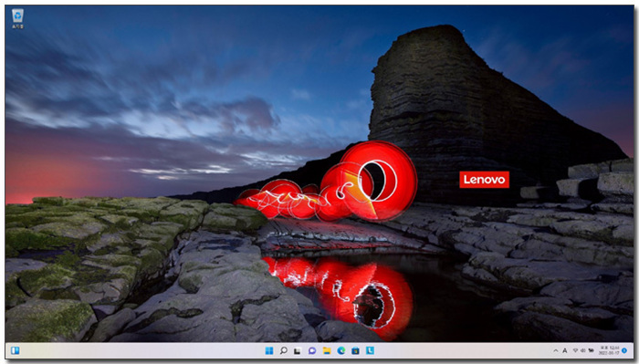Click the Recycle Bin text label
This screenshot has width=639, height=364.
[17, 26]
